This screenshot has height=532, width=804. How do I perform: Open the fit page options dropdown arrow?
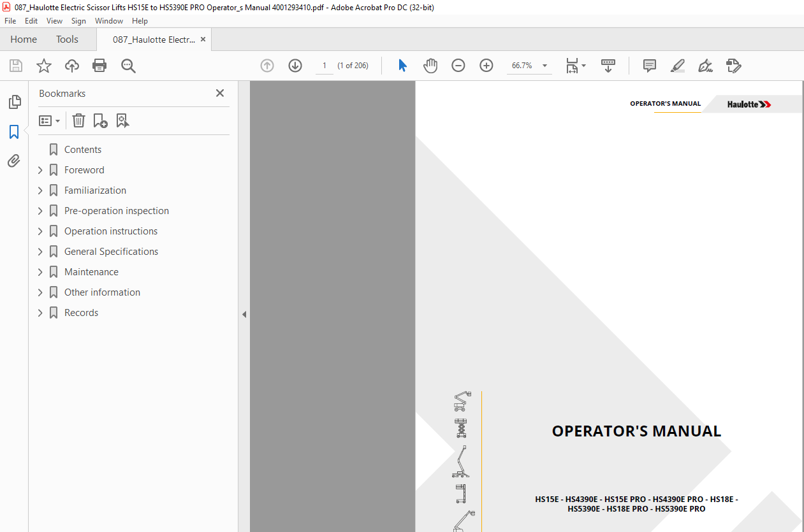click(583, 66)
